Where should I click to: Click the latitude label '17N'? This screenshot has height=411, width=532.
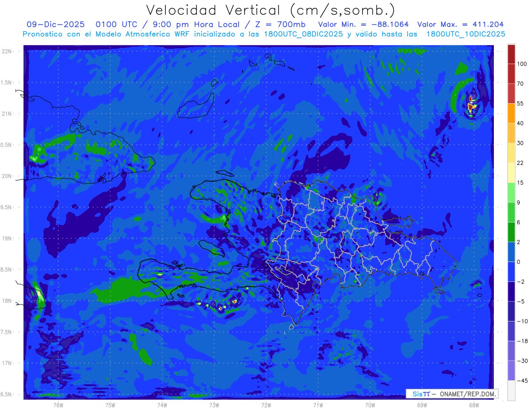7,363
